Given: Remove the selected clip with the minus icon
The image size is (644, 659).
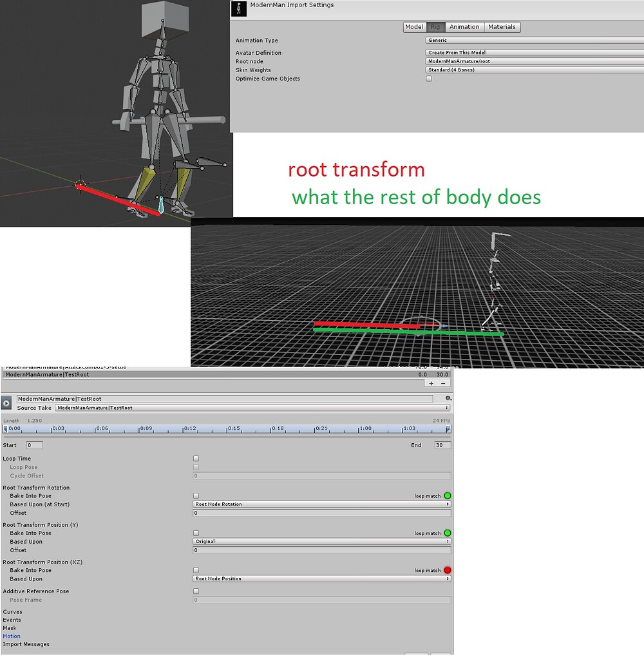Looking at the screenshot, I should (x=444, y=383).
